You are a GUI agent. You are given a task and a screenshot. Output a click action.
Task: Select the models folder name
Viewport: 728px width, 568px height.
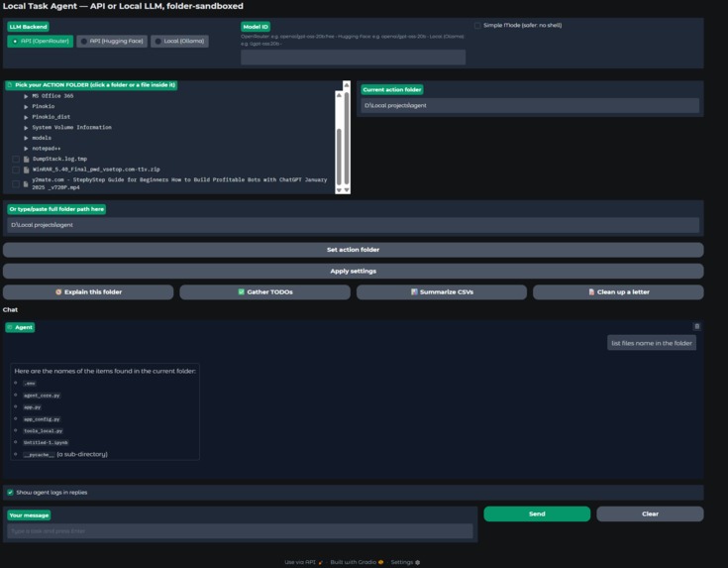pyautogui.click(x=42, y=138)
